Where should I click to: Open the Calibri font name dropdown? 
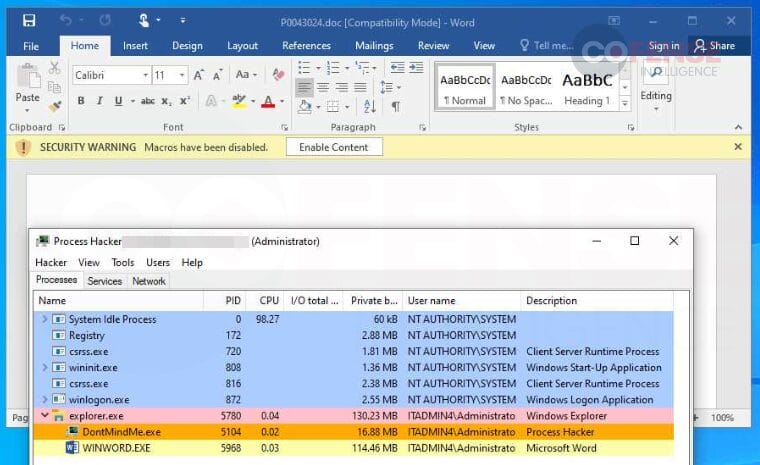click(x=144, y=76)
